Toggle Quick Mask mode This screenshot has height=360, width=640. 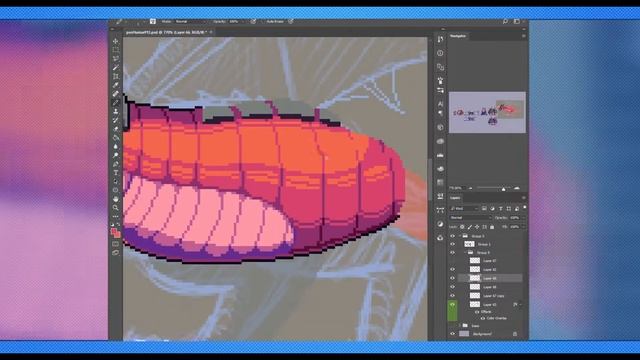(x=116, y=244)
